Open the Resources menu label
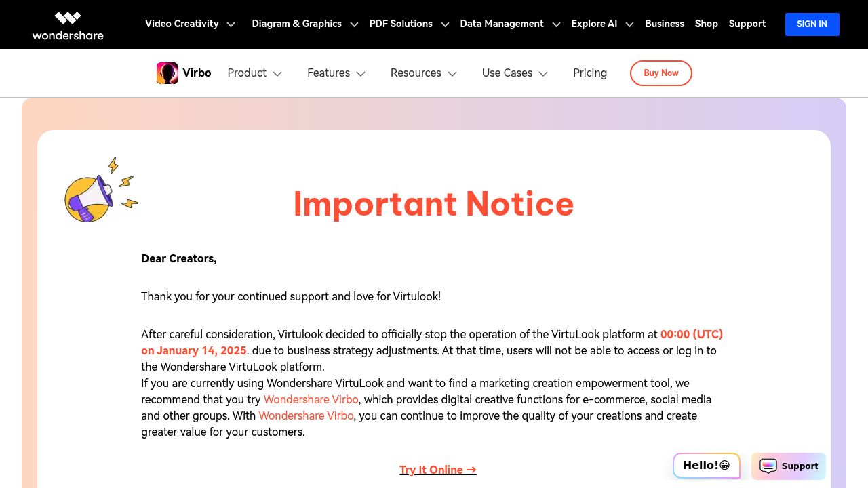Screen dimensions: 868x488 pyautogui.click(x=416, y=73)
